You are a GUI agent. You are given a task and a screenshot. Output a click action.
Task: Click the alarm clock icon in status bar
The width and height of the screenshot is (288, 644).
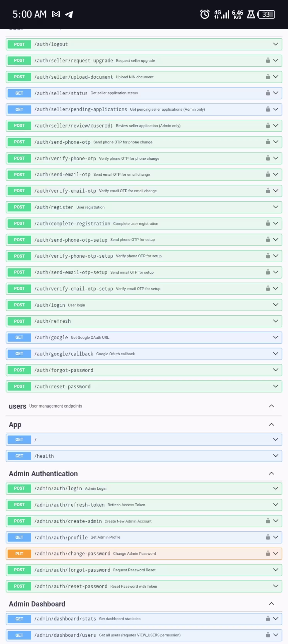point(204,14)
